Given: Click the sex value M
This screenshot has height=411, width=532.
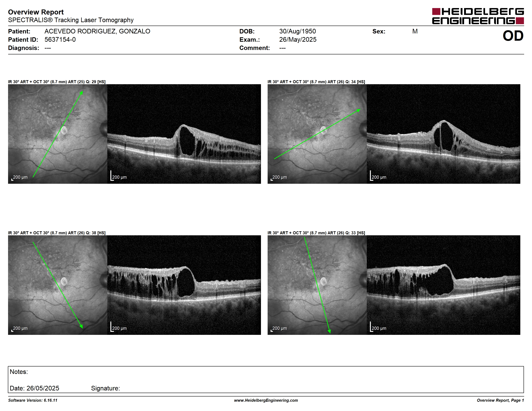Looking at the screenshot, I should (415, 31).
